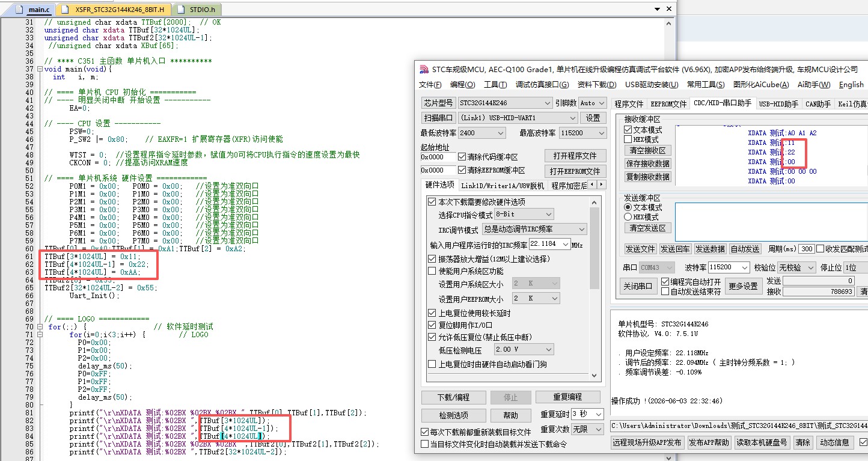Toggle 上电复位使用较长延时 checkbox
Viewport: 868px width, 461px height.
tap(432, 313)
